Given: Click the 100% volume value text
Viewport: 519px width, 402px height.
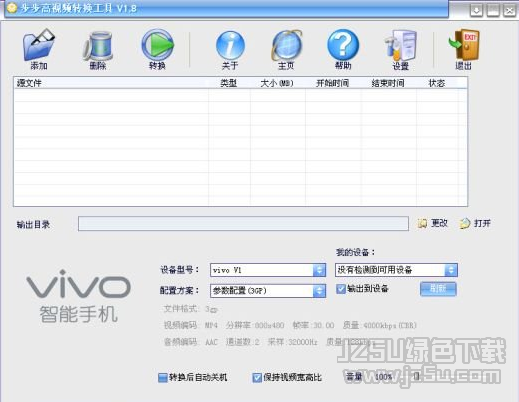Looking at the screenshot, I should pyautogui.click(x=384, y=377).
